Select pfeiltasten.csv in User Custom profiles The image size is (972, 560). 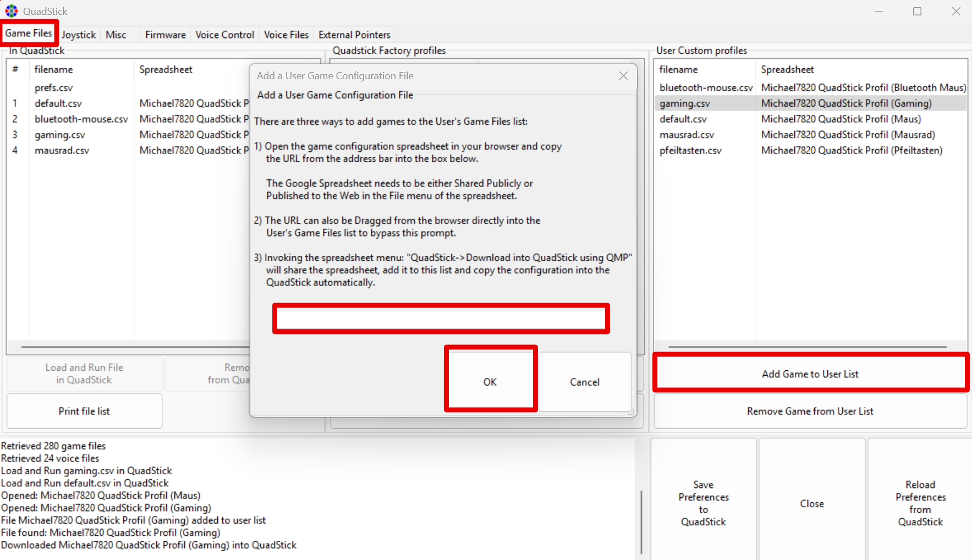[690, 150]
